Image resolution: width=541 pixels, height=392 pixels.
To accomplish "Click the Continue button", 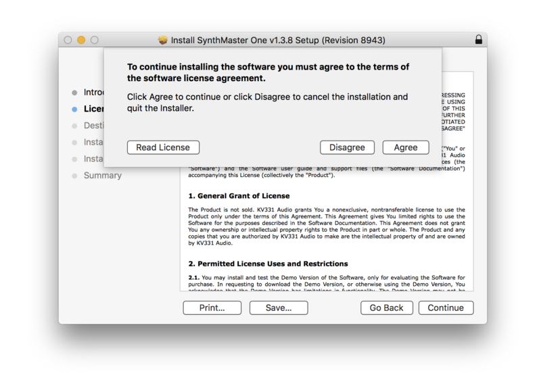I will coord(446,308).
